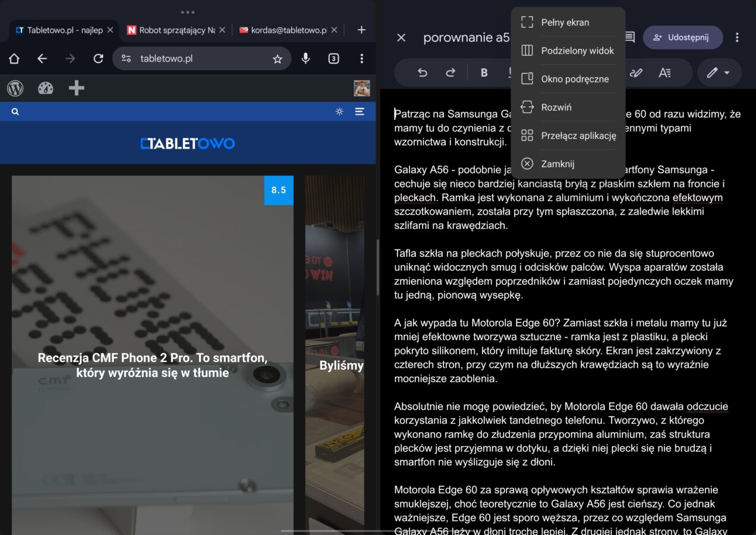Bookmark this page with the star
This screenshot has width=756, height=535.
click(x=277, y=59)
